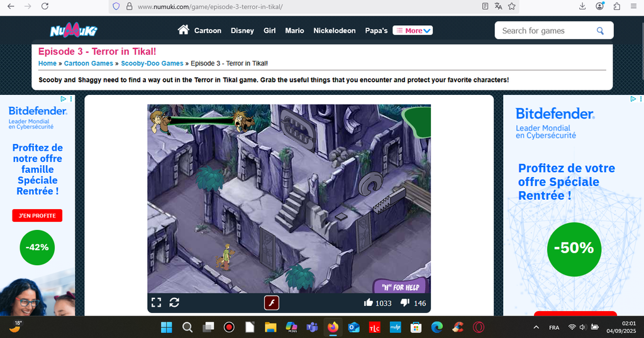Open the Mario games category
This screenshot has width=644, height=338.
point(294,31)
